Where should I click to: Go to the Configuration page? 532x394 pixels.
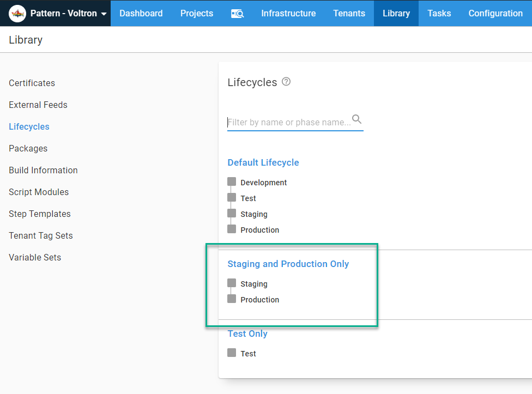tap(495, 13)
